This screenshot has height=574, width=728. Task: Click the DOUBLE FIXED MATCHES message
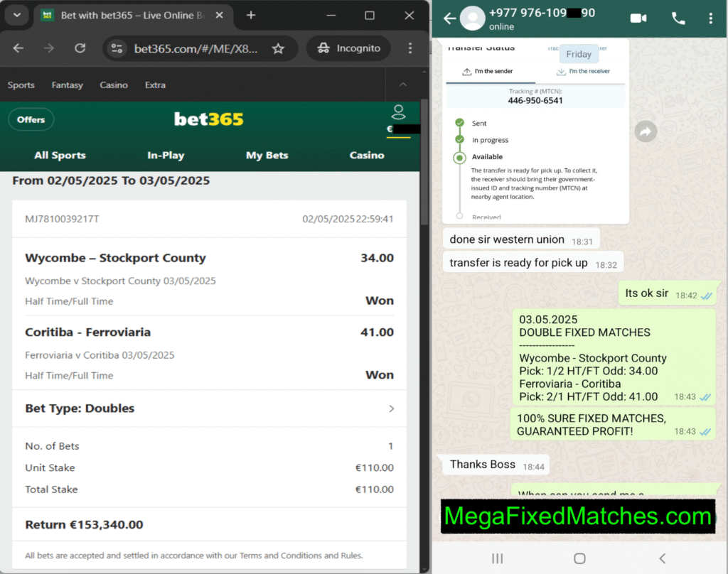(614, 357)
